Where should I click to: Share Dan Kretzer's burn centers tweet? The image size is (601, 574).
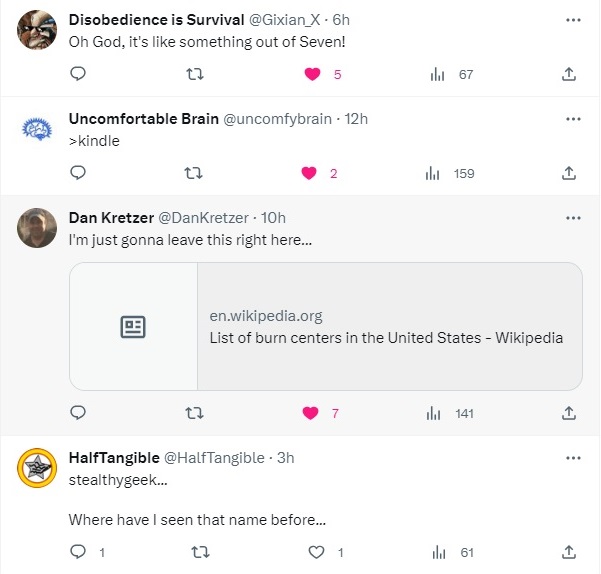[568, 413]
